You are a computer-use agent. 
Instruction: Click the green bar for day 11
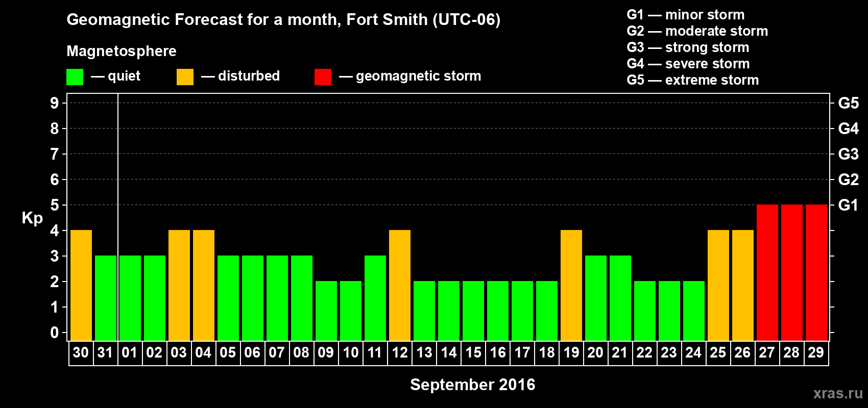(x=375, y=298)
